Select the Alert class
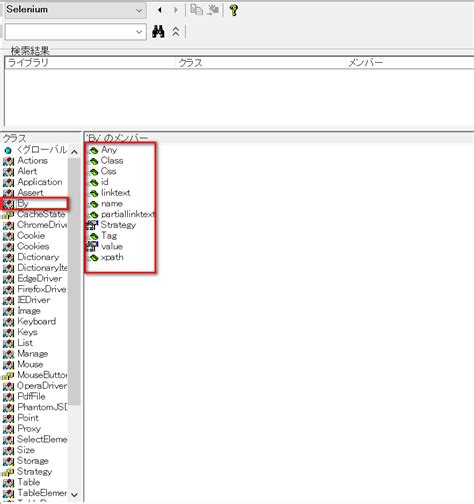This screenshot has width=474, height=504. tap(20, 171)
